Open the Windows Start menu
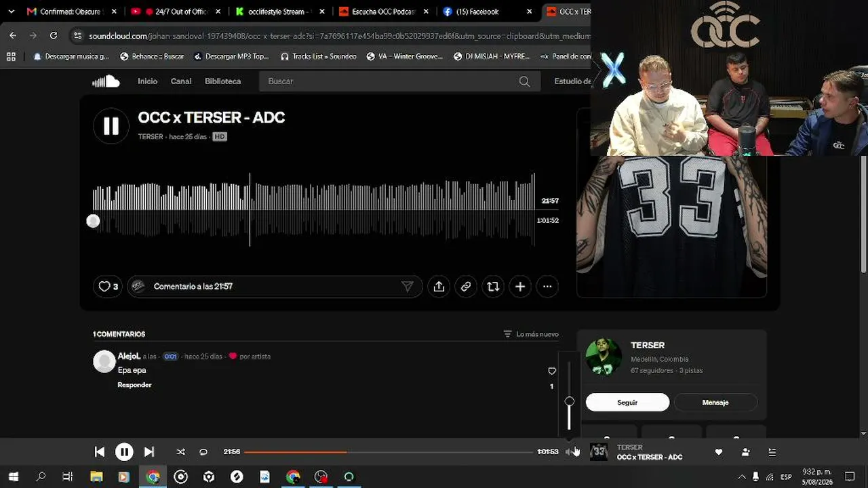 pos(13,477)
